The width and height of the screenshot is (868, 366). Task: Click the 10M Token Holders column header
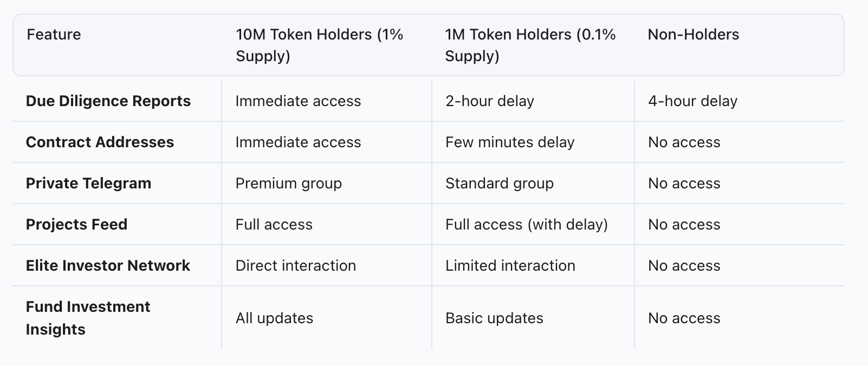click(319, 45)
